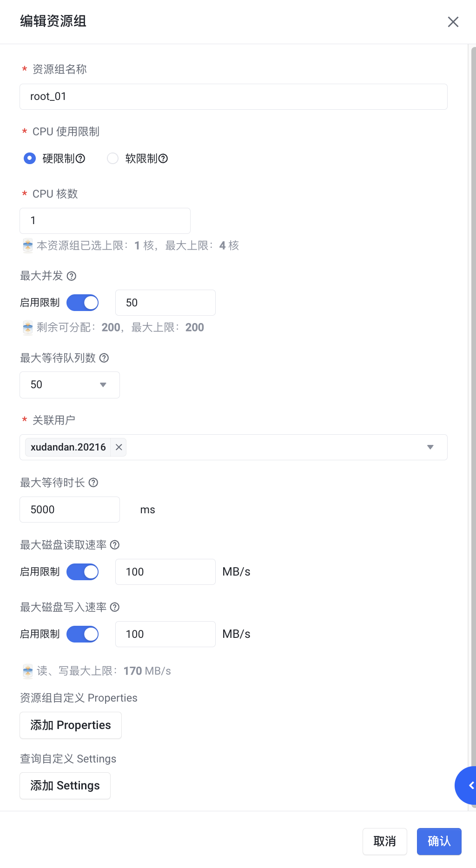Turn off 最大磁盘读取速率 limit switch
Viewport: 476px width, 868px height.
click(83, 572)
